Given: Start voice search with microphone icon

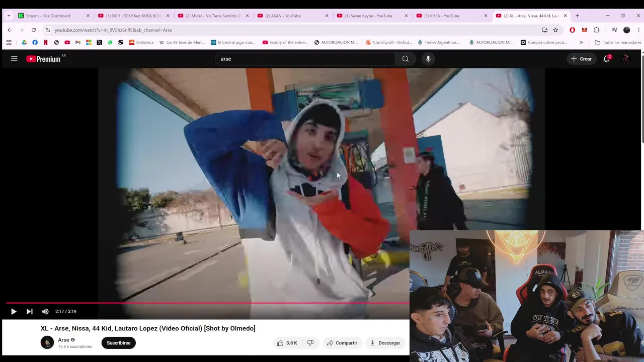Looking at the screenshot, I should coord(428,59).
